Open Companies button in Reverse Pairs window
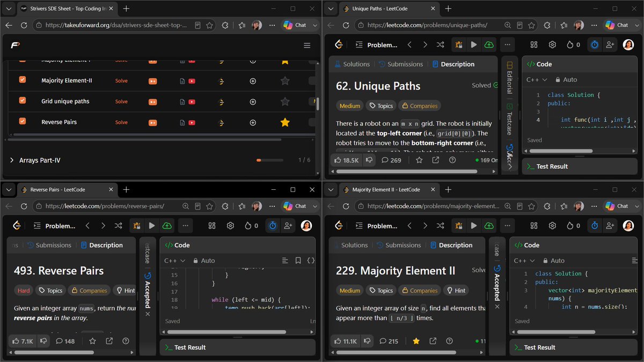The height and width of the screenshot is (362, 644). [x=89, y=290]
